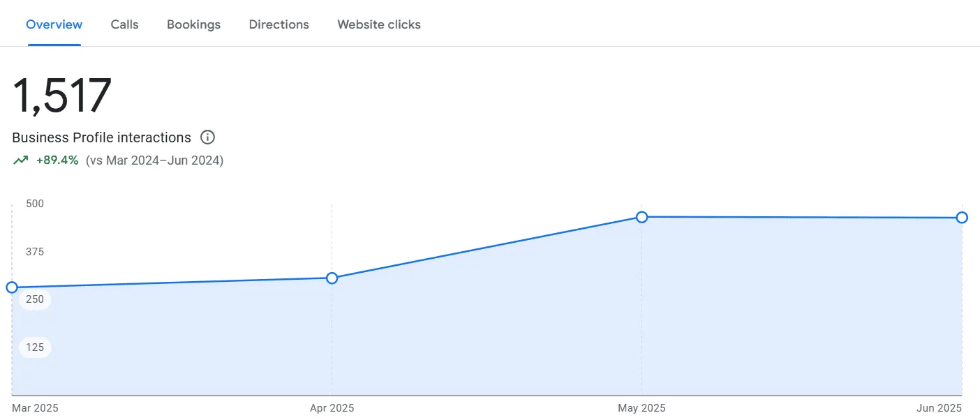View the Directions tab
This screenshot has height=420, width=980.
279,24
